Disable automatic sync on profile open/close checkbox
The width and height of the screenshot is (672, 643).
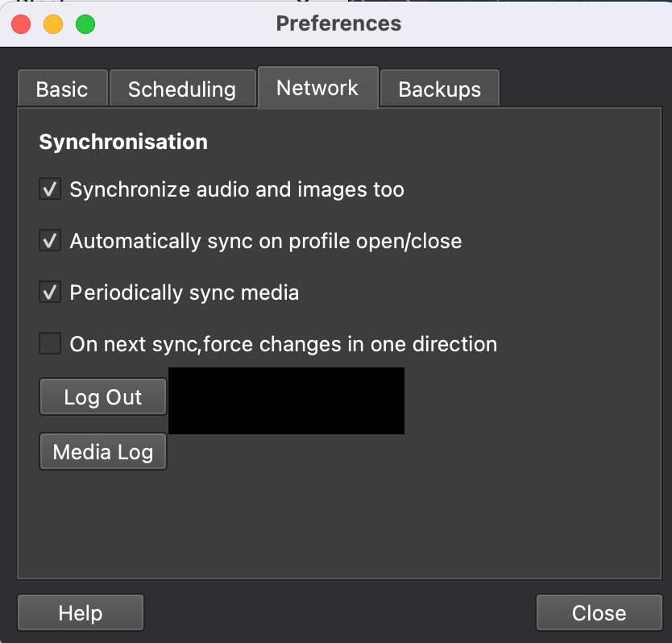coord(50,240)
